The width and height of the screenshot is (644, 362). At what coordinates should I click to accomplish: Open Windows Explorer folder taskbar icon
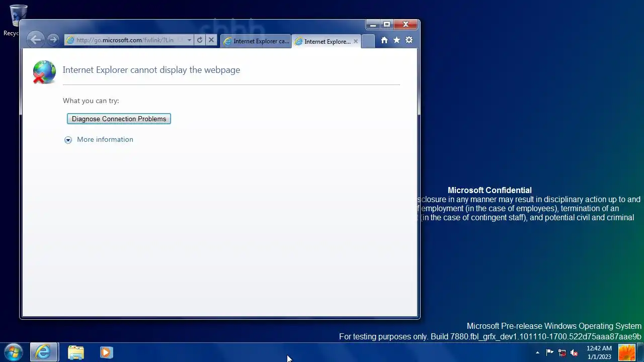[76, 352]
